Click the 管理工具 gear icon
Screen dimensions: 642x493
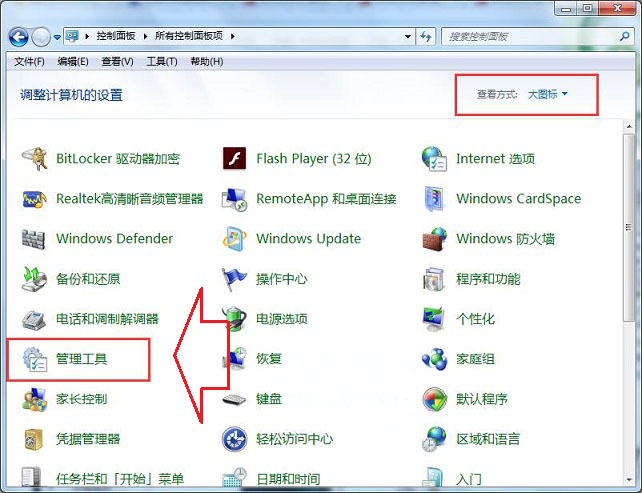[35, 359]
